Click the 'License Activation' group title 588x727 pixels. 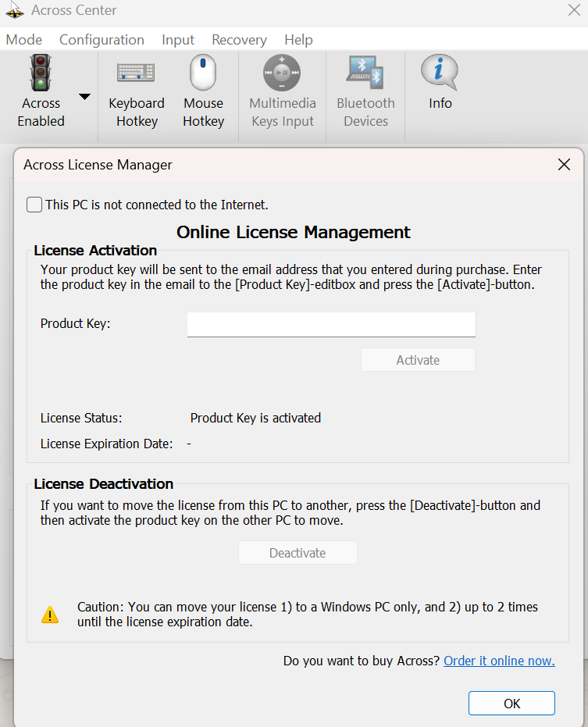(x=95, y=251)
